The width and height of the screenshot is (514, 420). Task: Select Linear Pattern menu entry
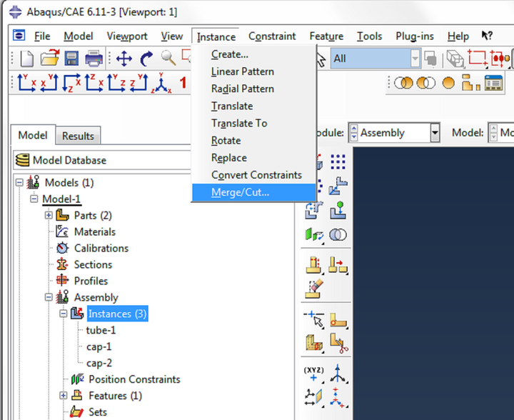click(x=254, y=71)
